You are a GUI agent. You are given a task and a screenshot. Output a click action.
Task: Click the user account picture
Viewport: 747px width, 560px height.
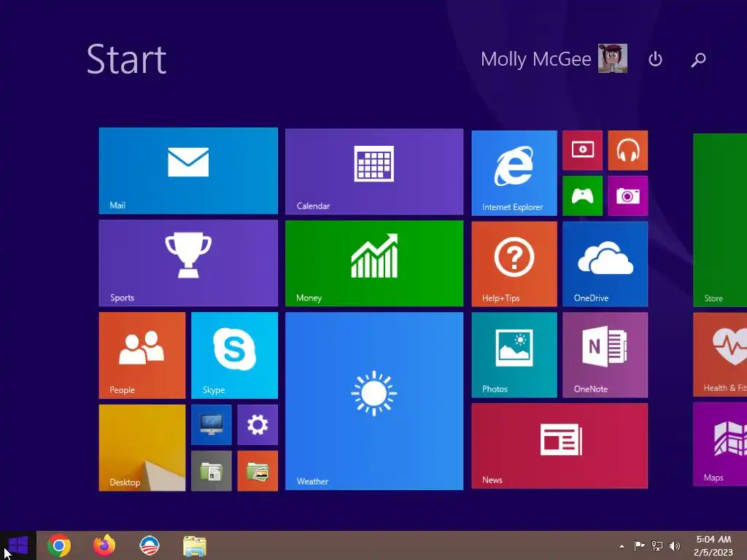pyautogui.click(x=613, y=58)
